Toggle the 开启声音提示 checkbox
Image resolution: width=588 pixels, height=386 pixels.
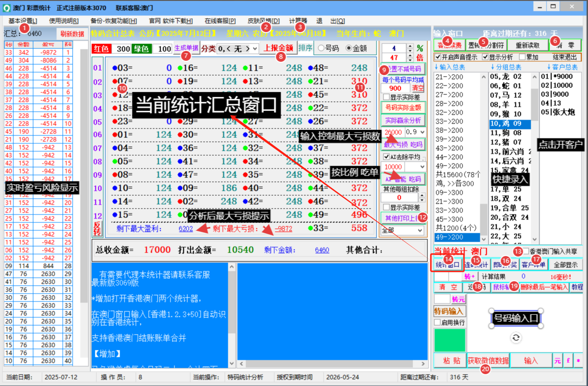click(438, 57)
